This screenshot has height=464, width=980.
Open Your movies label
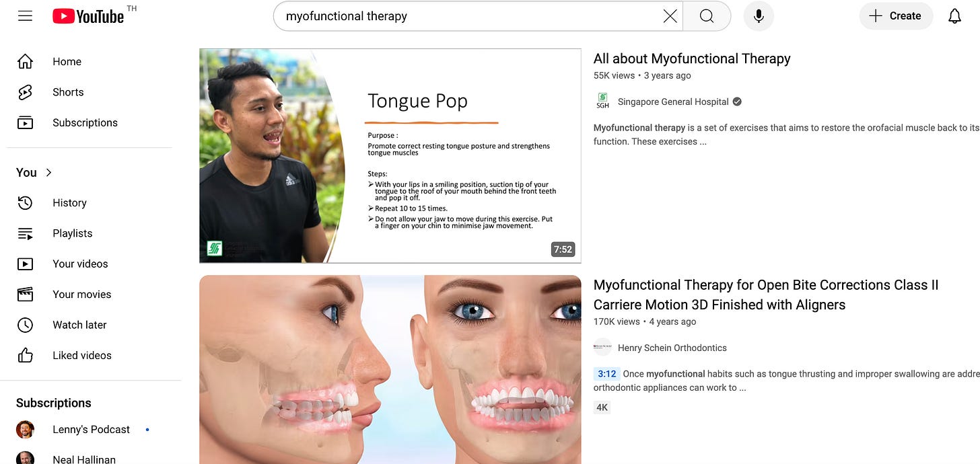[81, 294]
